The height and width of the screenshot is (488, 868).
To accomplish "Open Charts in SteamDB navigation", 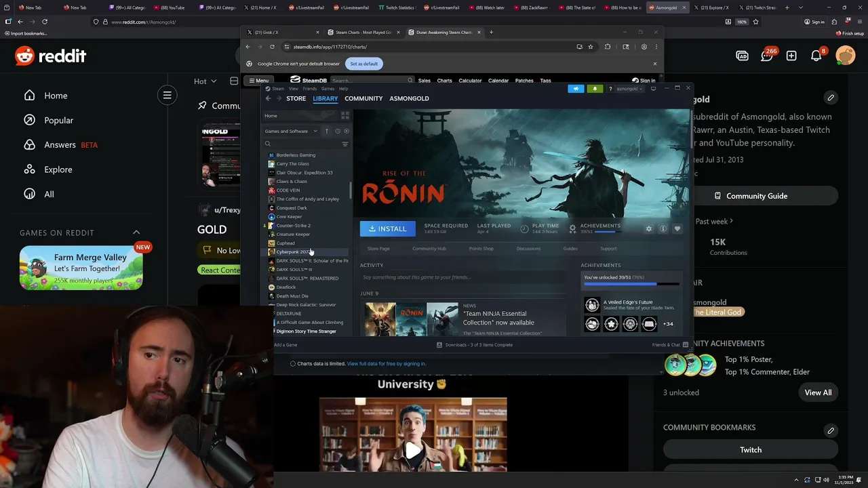I will [x=444, y=81].
